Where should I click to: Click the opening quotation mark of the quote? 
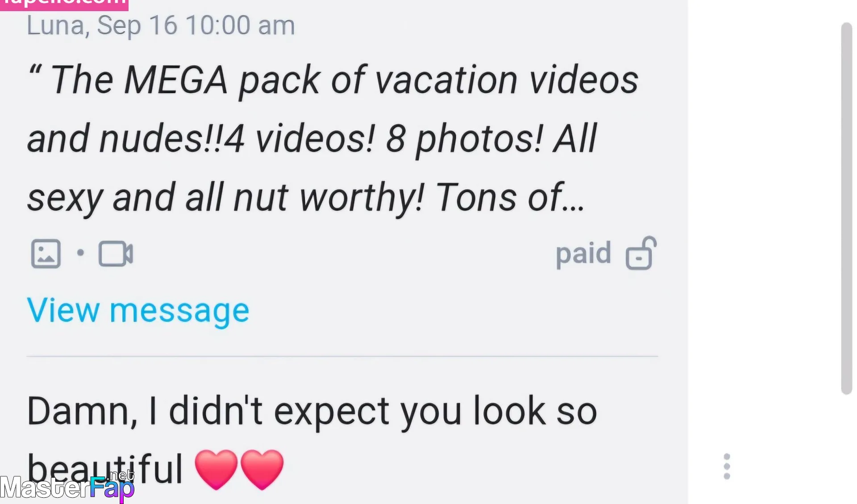coord(35,71)
